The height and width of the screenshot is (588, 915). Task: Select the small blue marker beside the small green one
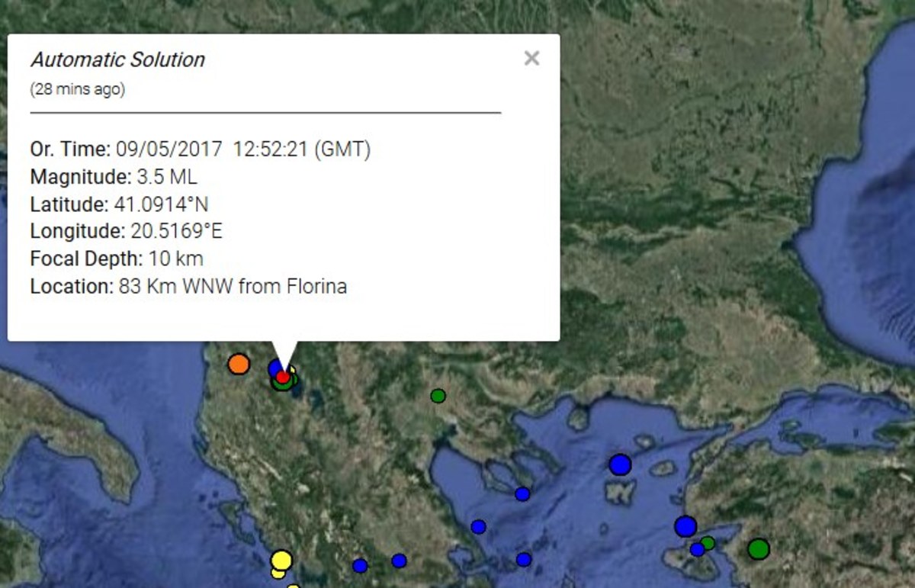pyautogui.click(x=697, y=549)
